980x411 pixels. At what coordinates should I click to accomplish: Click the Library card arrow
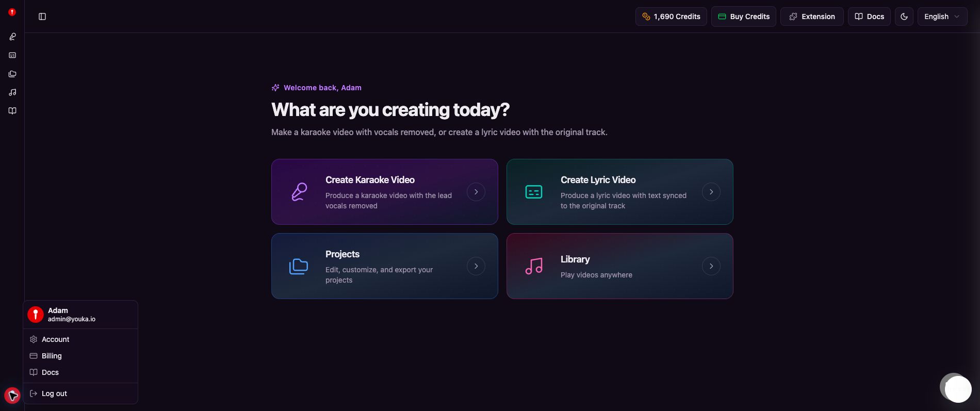point(711,266)
